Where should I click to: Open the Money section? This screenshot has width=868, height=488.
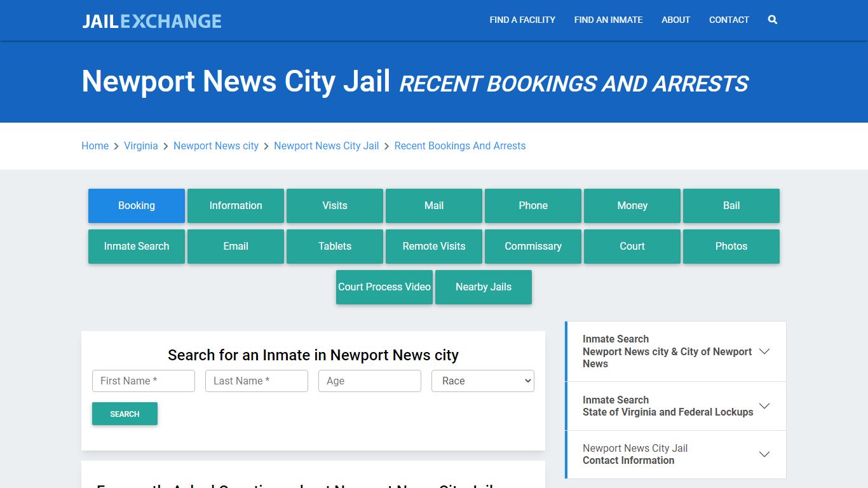pyautogui.click(x=632, y=205)
